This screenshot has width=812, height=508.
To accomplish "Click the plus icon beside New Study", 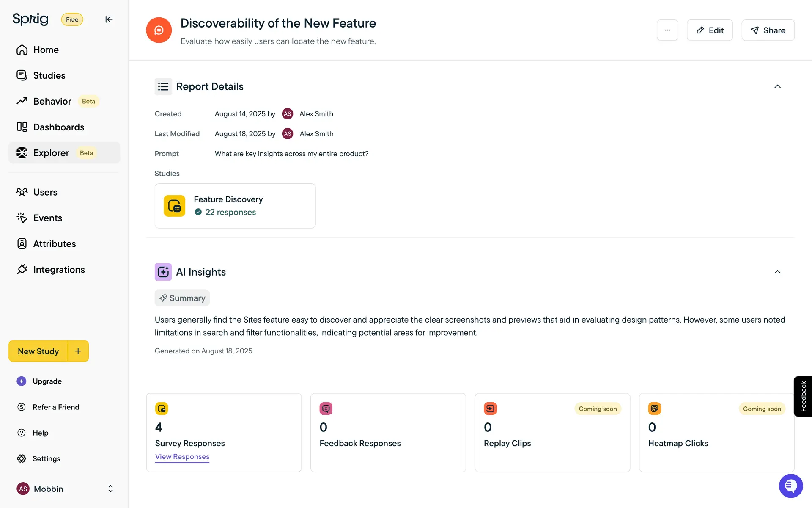I will (78, 351).
